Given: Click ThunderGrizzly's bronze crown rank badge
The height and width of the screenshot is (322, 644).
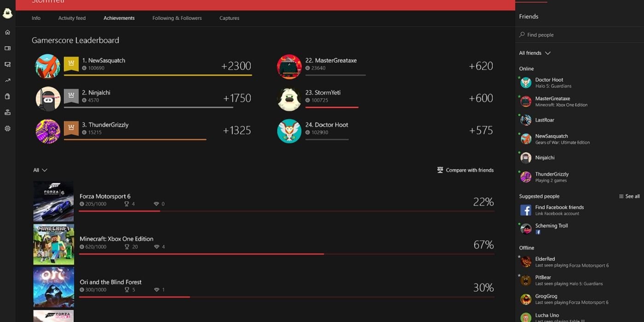Looking at the screenshot, I should (71, 128).
